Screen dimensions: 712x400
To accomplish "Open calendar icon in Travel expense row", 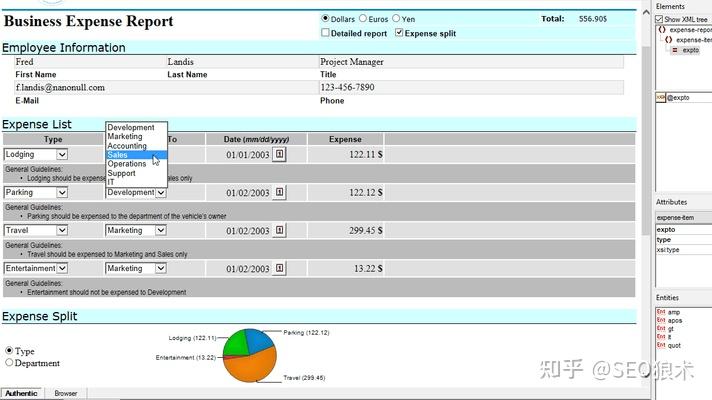I will pyautogui.click(x=279, y=231).
